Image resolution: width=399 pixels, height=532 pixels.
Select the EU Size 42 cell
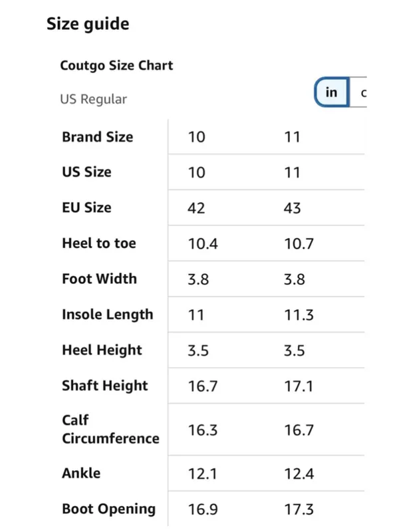coord(196,208)
